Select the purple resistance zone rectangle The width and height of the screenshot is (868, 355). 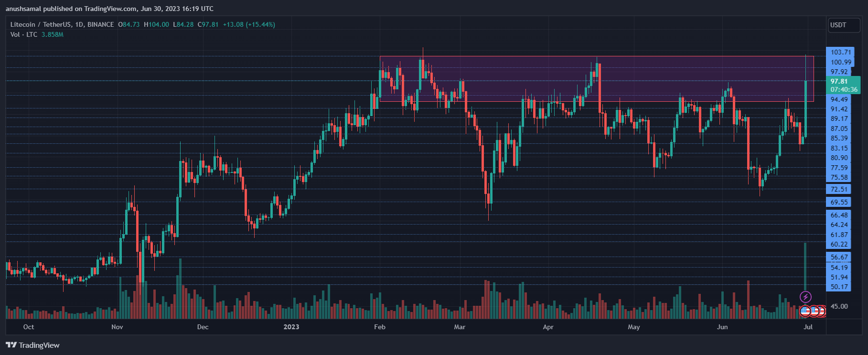(x=597, y=79)
